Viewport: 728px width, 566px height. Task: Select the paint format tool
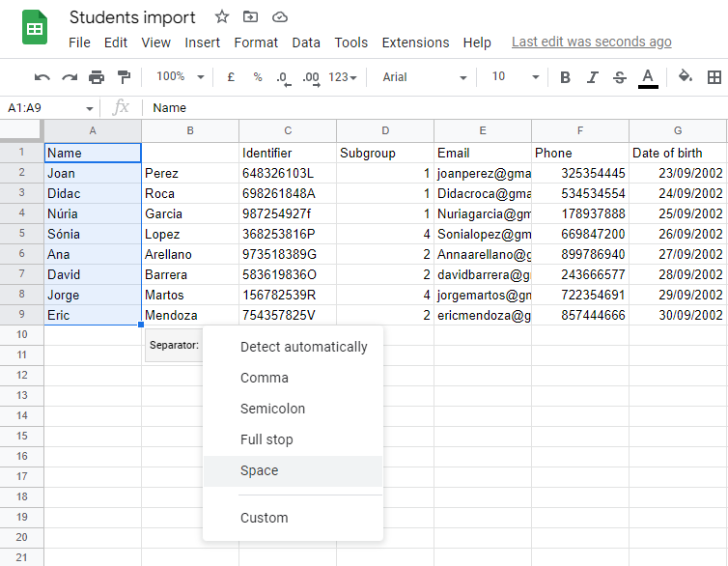124,77
